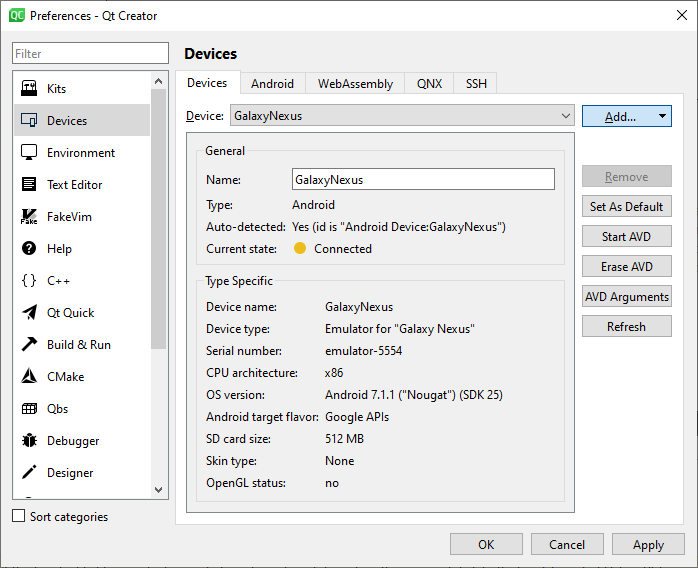The width and height of the screenshot is (698, 568).
Task: Open the C++ braces icon
Action: coord(29,280)
